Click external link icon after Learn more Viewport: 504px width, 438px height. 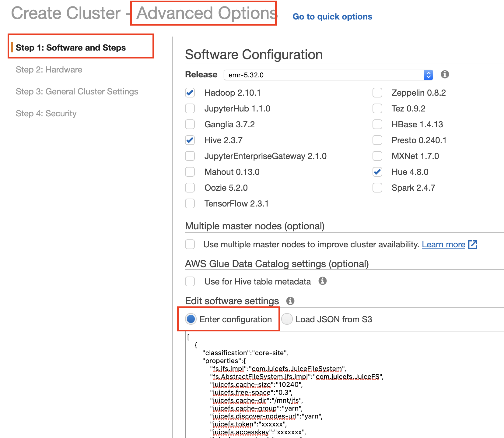(x=473, y=245)
